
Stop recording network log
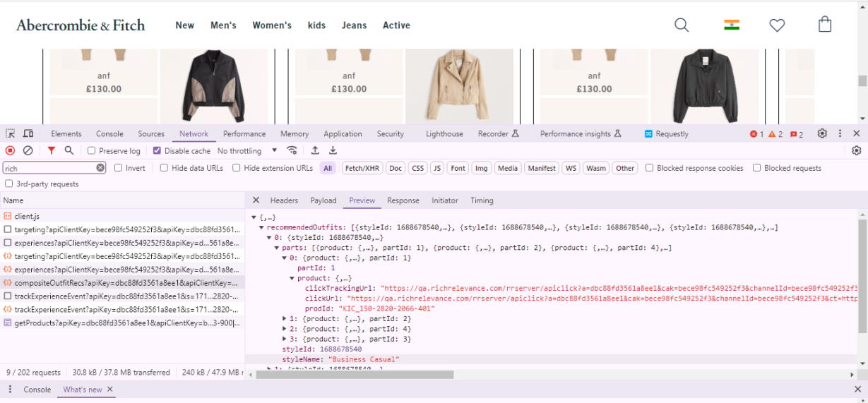click(x=10, y=150)
